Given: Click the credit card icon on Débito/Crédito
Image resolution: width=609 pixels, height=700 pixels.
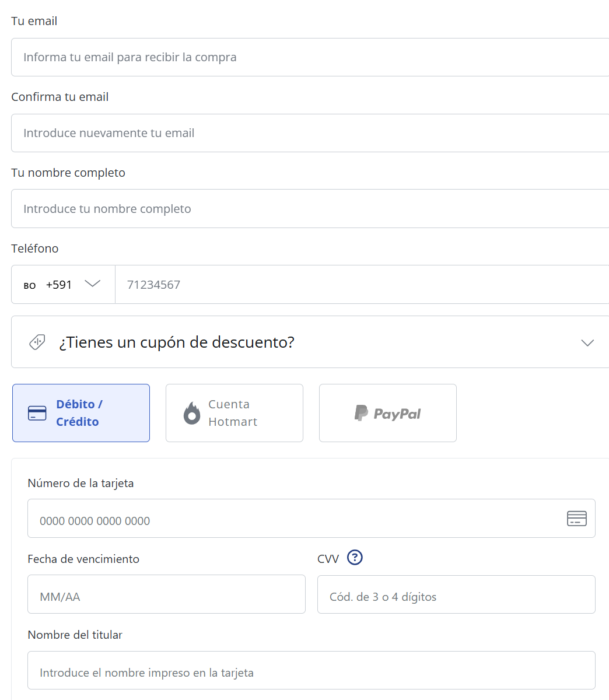Looking at the screenshot, I should (37, 414).
